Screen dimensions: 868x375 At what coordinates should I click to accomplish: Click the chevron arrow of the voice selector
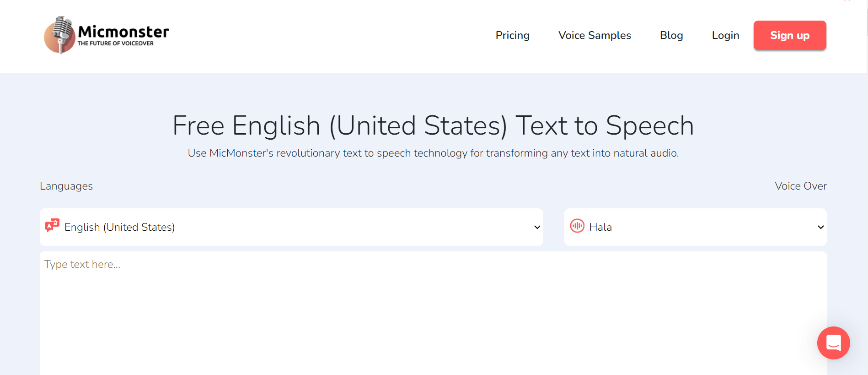pos(821,227)
